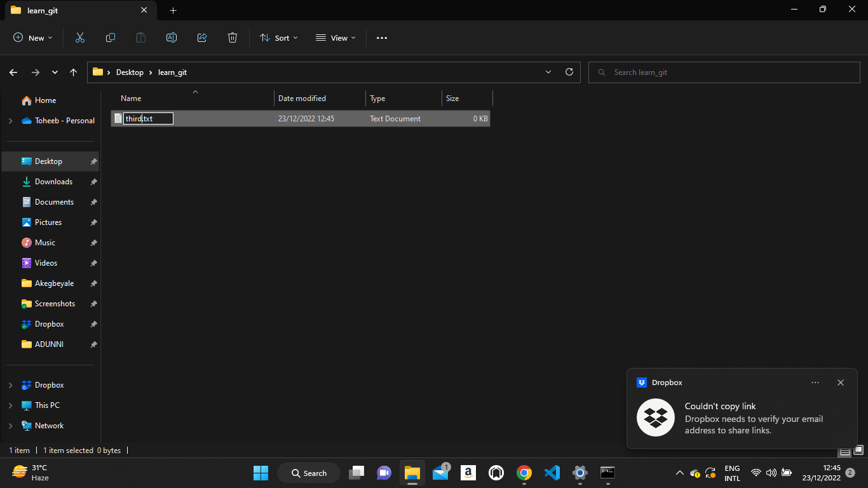Open weather widget showing 31°C Haze
This screenshot has height=488, width=868.
pos(31,472)
